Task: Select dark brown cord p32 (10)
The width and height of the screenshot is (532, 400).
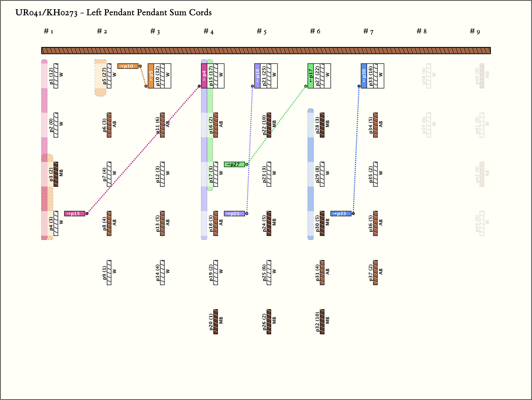Action: point(322,322)
